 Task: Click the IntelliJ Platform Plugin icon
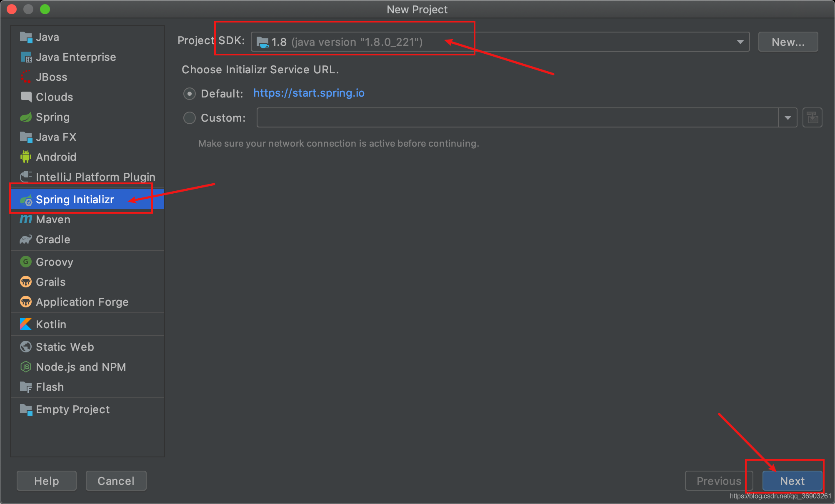(26, 177)
